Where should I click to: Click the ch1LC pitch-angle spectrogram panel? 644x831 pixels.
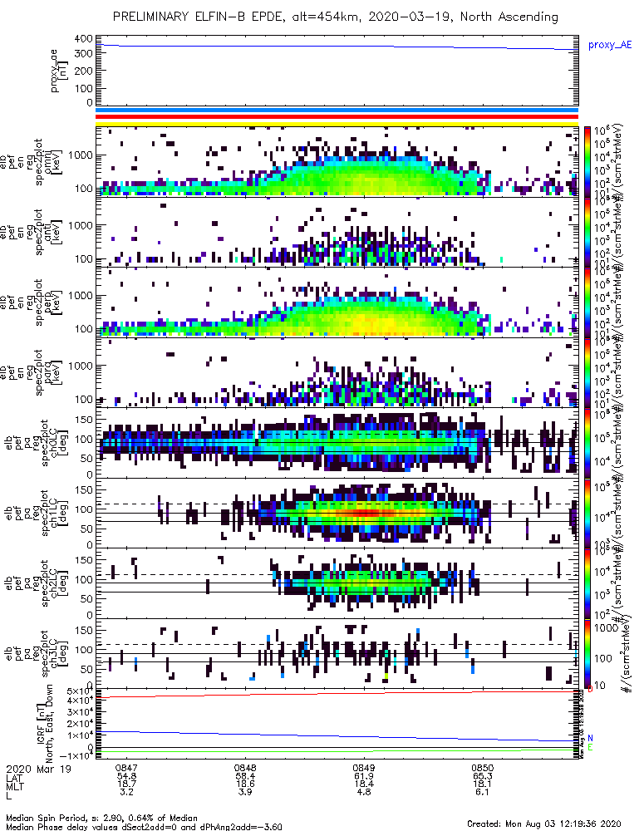pyautogui.click(x=337, y=514)
